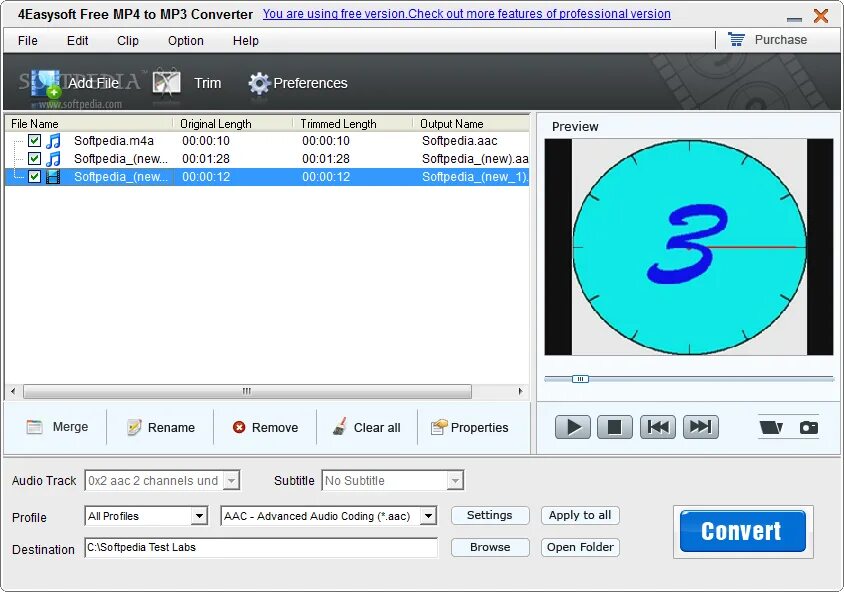This screenshot has height=592, width=844.
Task: Open the File menu
Action: [x=27, y=40]
